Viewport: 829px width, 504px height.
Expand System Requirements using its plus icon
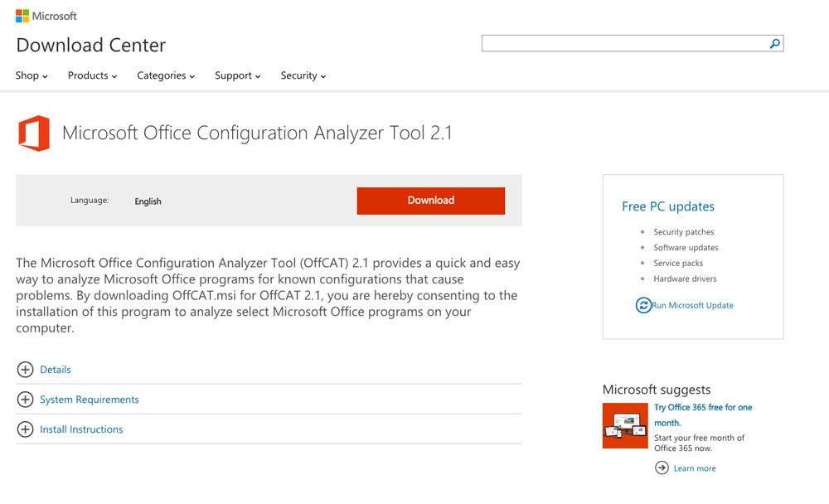pyautogui.click(x=25, y=400)
